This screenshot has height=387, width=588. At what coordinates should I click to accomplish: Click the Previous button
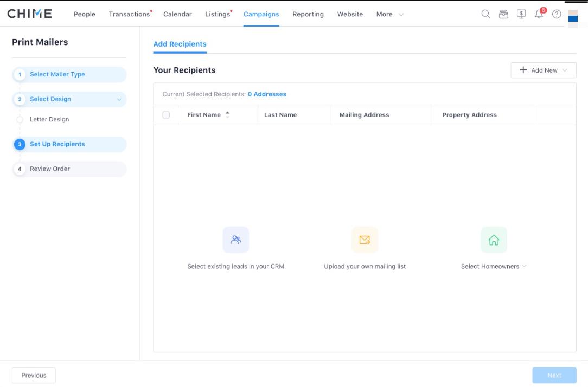point(34,375)
